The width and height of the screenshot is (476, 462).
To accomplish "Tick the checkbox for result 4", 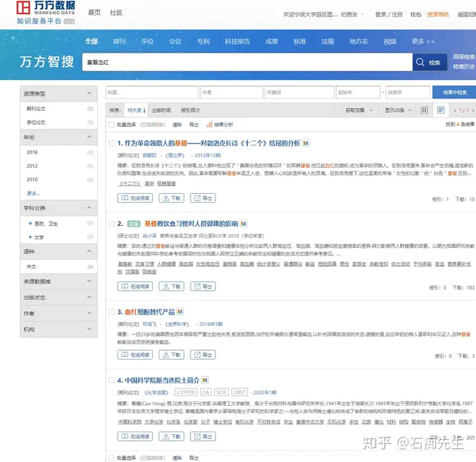I will tap(112, 380).
